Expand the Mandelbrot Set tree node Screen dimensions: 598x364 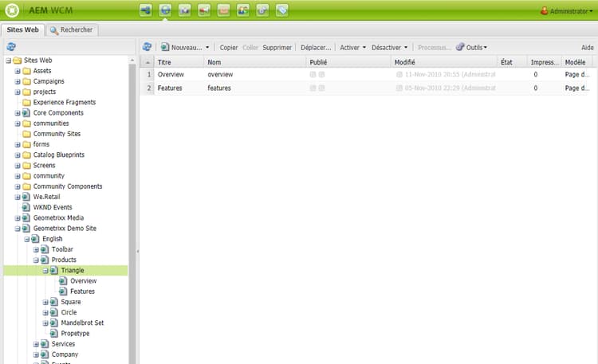45,323
